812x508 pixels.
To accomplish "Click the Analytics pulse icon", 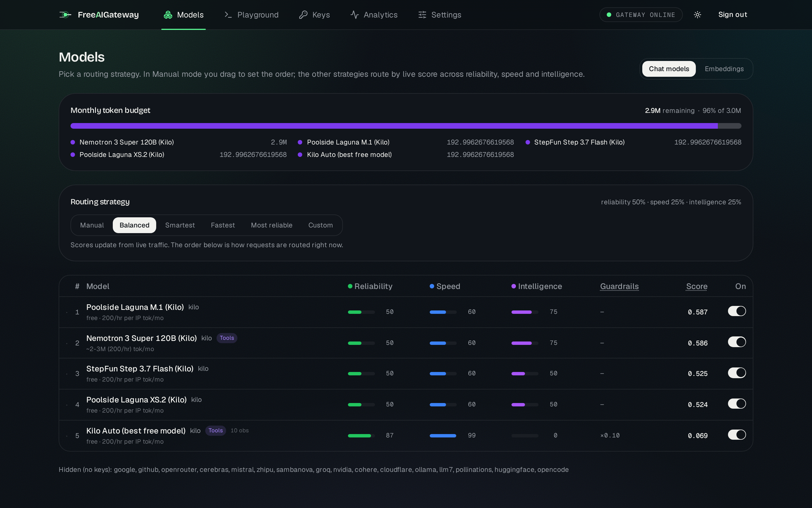I will point(355,15).
